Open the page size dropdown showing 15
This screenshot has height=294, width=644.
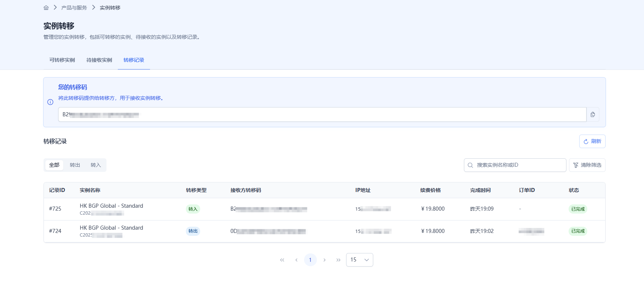359,260
